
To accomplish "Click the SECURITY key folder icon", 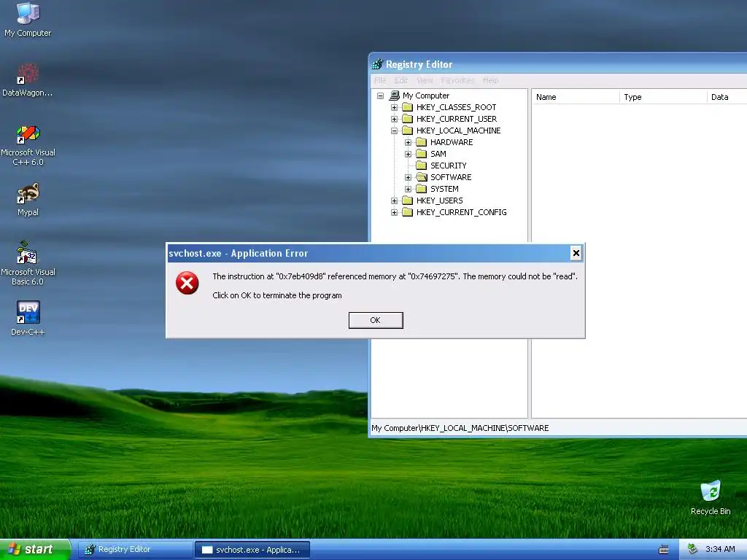I will [x=421, y=166].
